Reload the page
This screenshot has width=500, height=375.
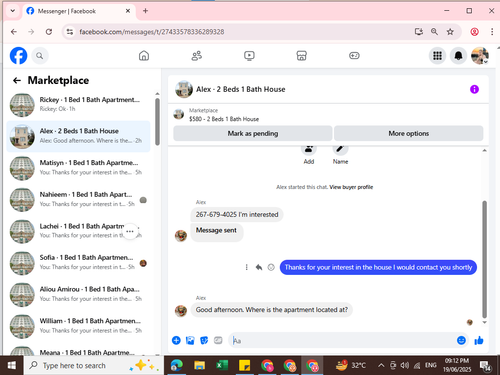(49, 32)
